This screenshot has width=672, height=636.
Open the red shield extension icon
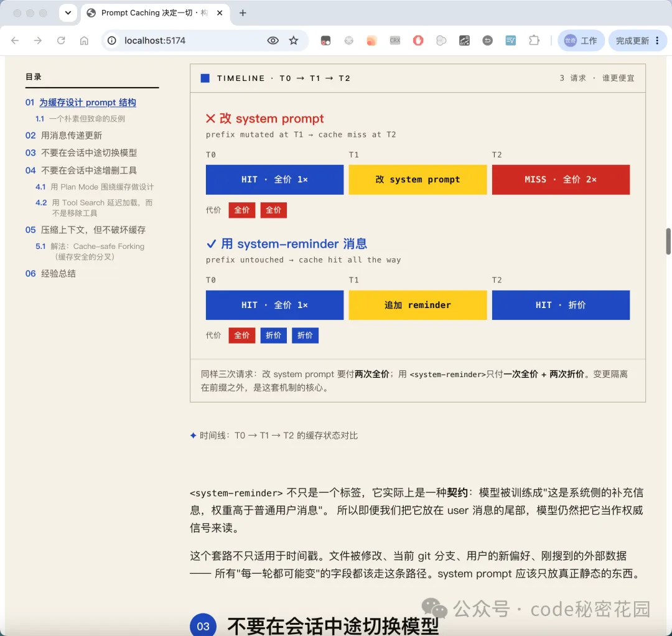point(418,40)
